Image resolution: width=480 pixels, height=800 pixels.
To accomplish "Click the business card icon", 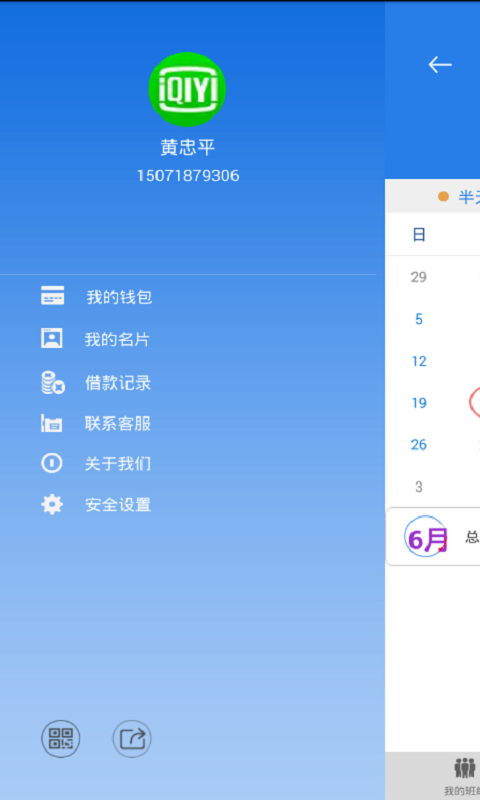I will [52, 338].
